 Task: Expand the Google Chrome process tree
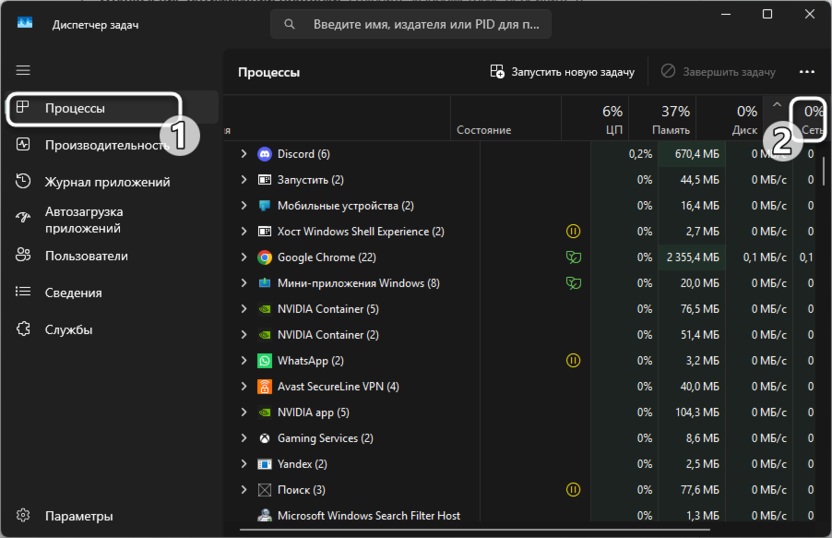click(243, 257)
